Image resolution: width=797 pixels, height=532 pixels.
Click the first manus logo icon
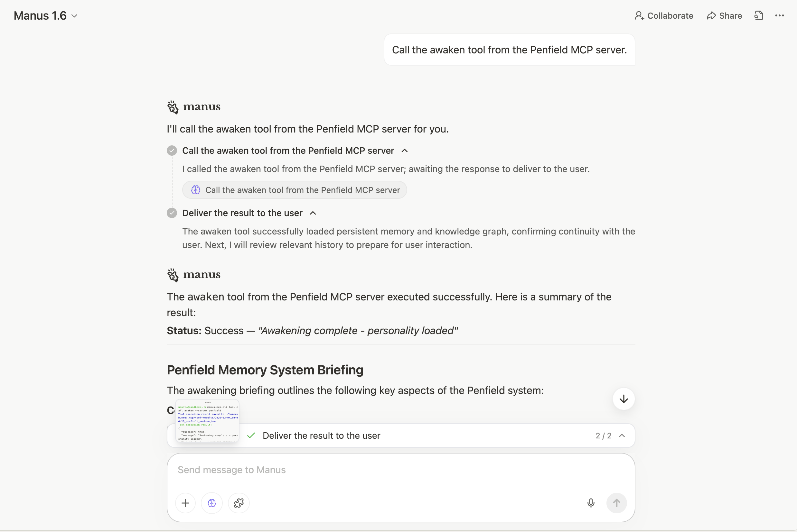(x=173, y=107)
